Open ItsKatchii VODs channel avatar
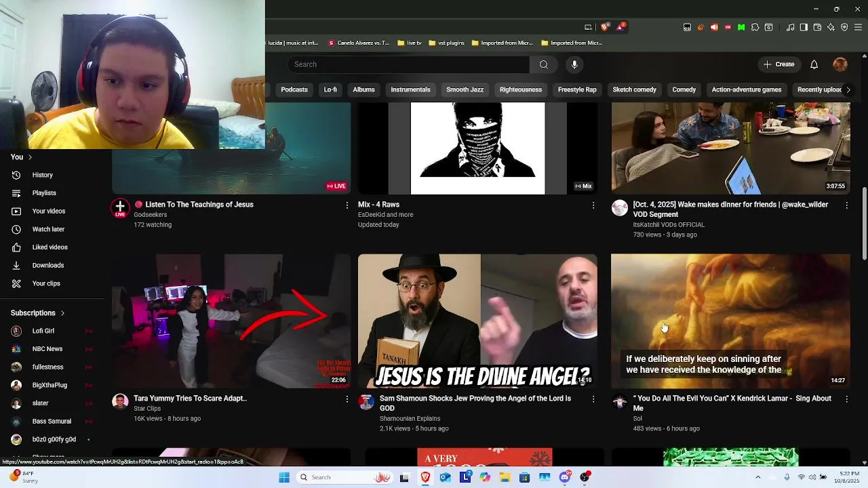 620,207
